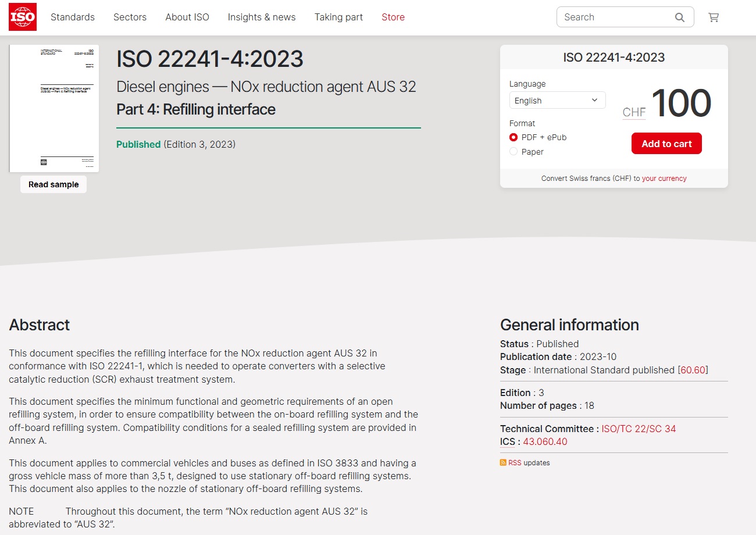Open the Taking part menu
Screen dimensions: 756x535
point(338,17)
